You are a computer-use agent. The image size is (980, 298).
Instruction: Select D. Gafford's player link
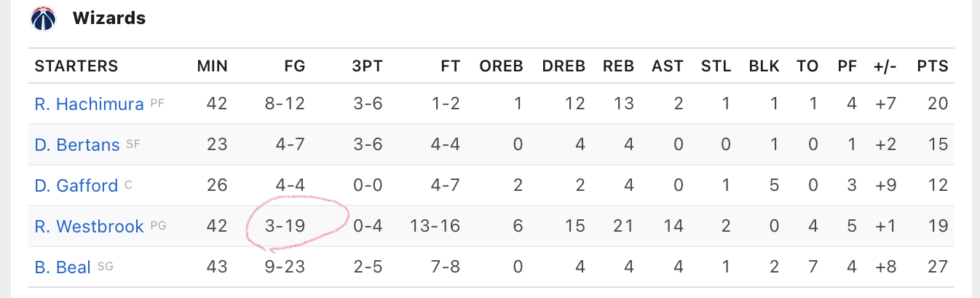point(76,186)
